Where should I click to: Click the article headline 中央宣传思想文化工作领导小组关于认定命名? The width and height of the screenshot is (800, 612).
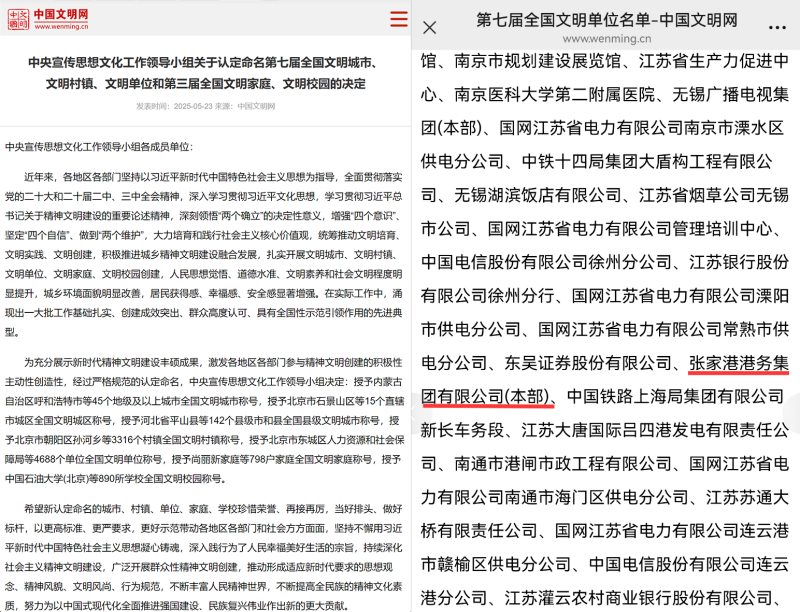pos(205,73)
